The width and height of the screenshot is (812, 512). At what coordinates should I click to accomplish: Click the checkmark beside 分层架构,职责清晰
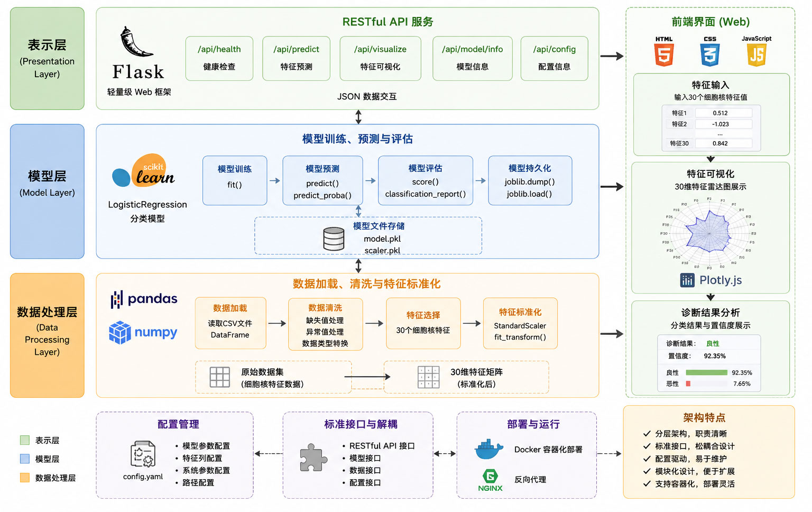647,433
